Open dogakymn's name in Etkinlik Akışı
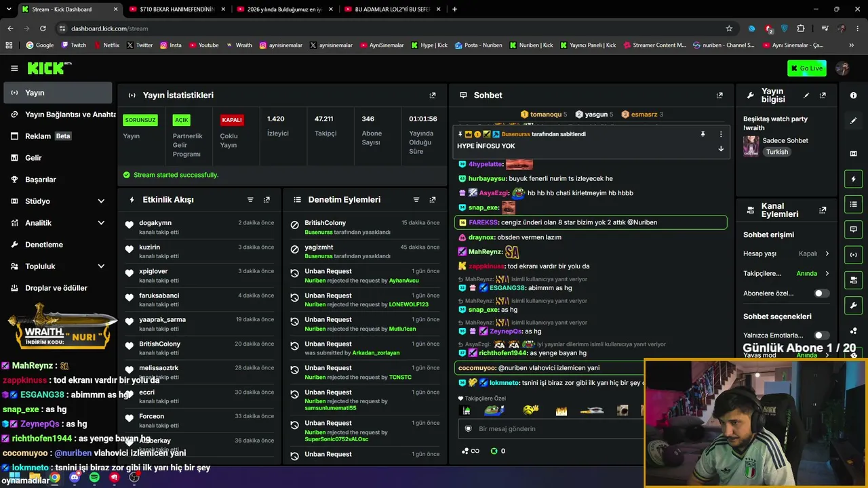 click(x=155, y=223)
